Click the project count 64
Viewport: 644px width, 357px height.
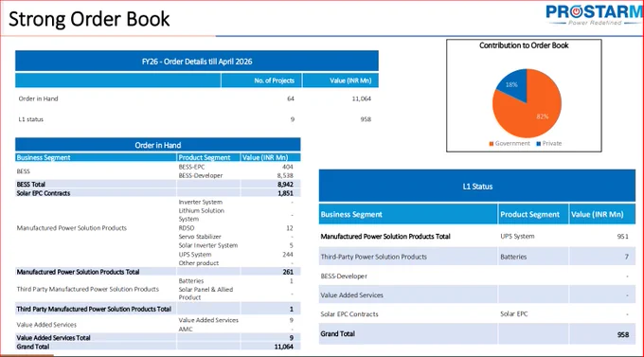pos(291,98)
